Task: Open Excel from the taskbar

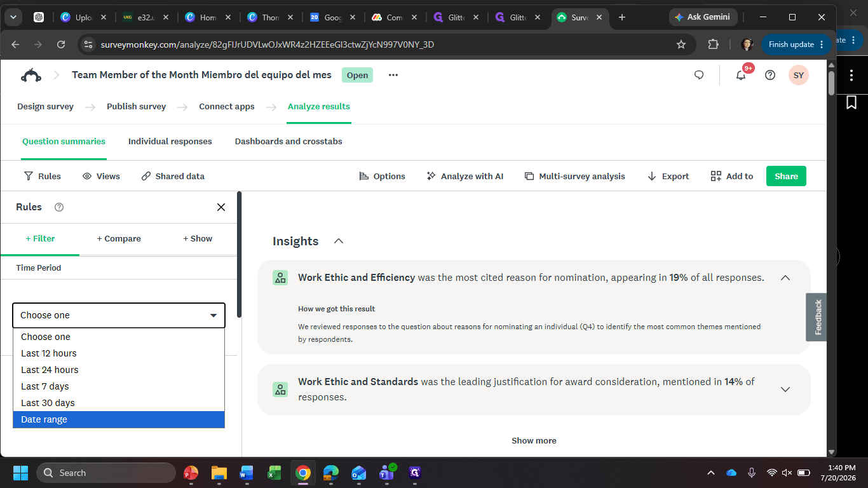Action: (x=275, y=473)
